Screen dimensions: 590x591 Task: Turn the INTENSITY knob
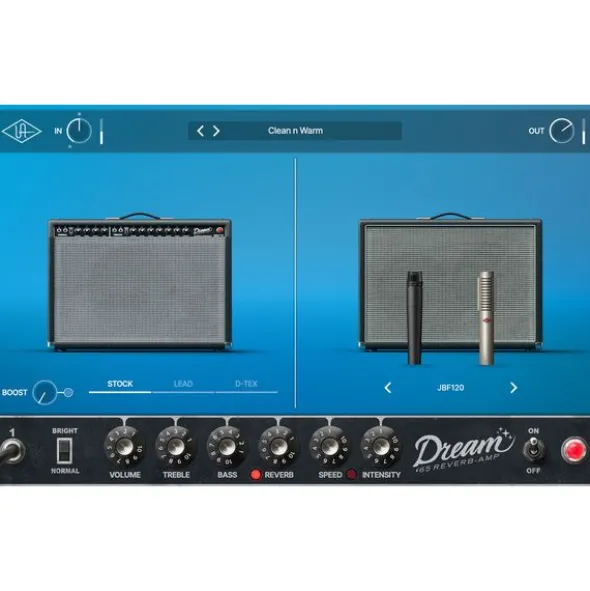click(x=381, y=447)
